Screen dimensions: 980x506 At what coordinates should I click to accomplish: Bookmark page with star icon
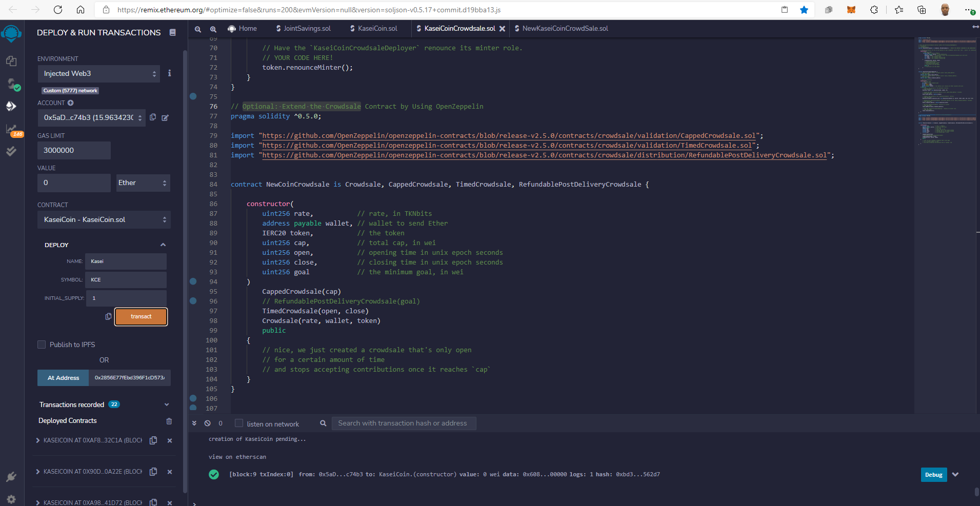tap(804, 10)
